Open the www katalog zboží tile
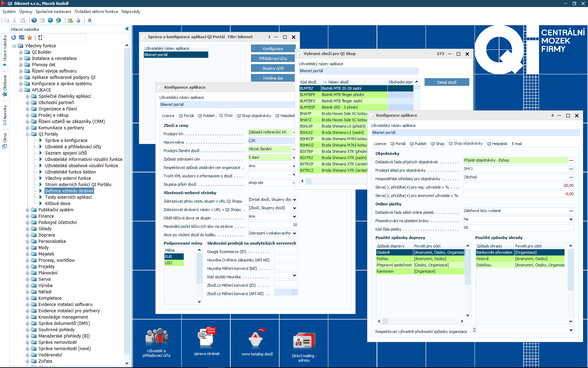 coord(257,342)
